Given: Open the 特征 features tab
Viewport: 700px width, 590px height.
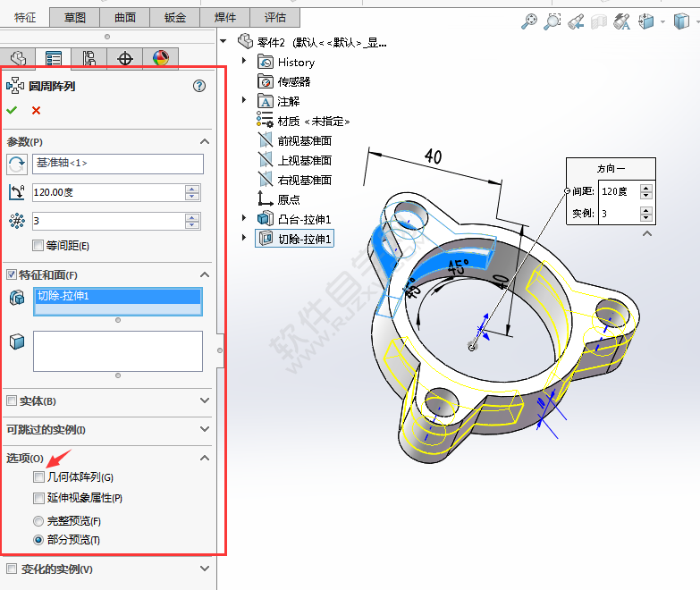Looking at the screenshot, I should 24,17.
